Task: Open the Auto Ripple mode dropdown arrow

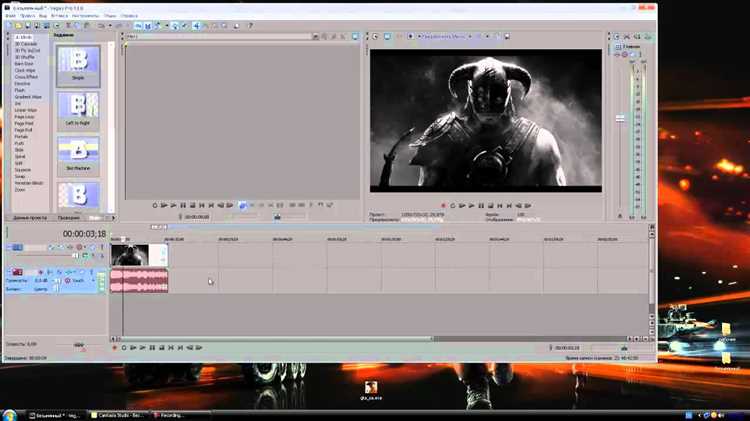Action: pos(166,26)
